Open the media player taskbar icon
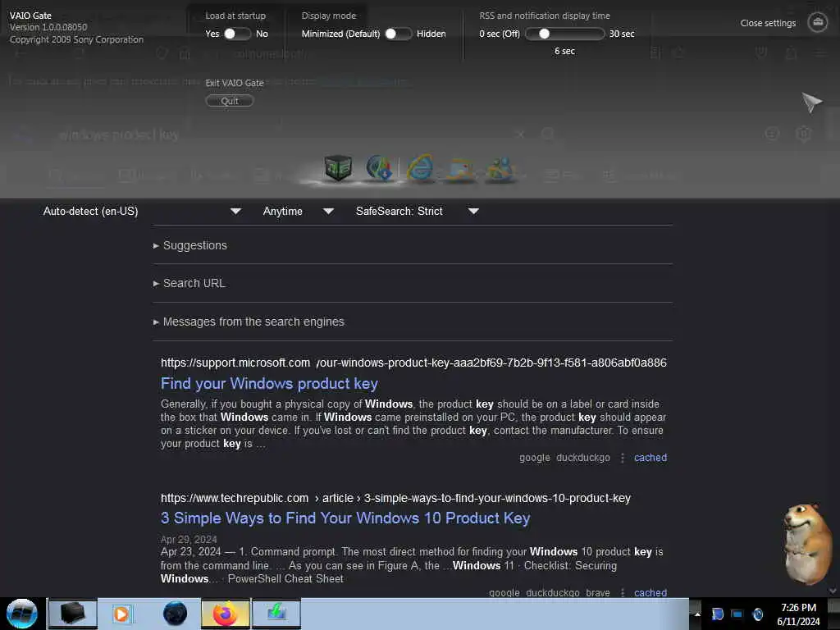 click(121, 614)
